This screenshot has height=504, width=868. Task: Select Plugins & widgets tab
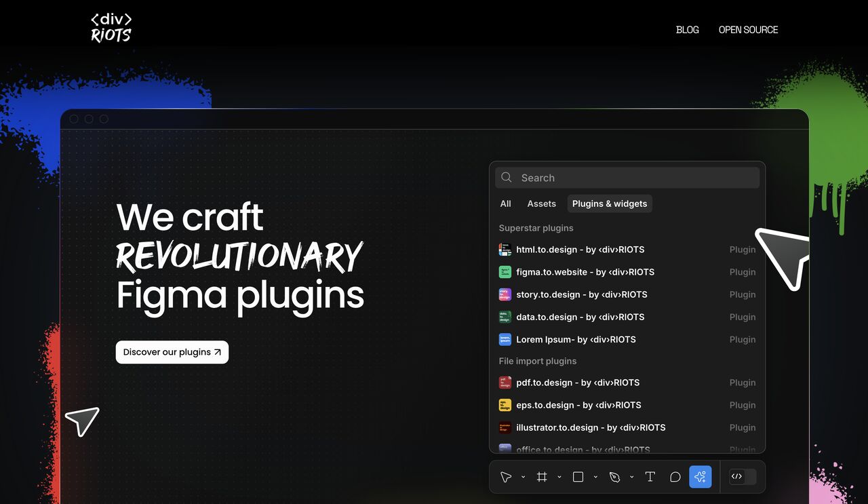610,203
